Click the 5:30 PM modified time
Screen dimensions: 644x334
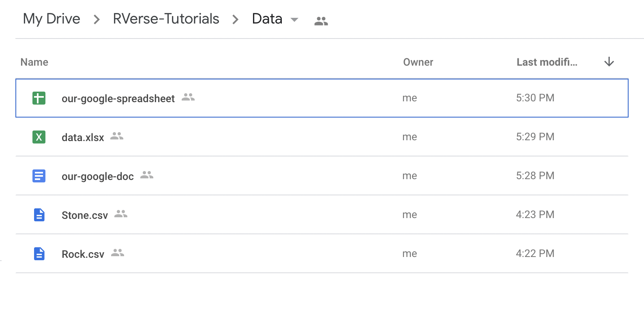(x=535, y=98)
